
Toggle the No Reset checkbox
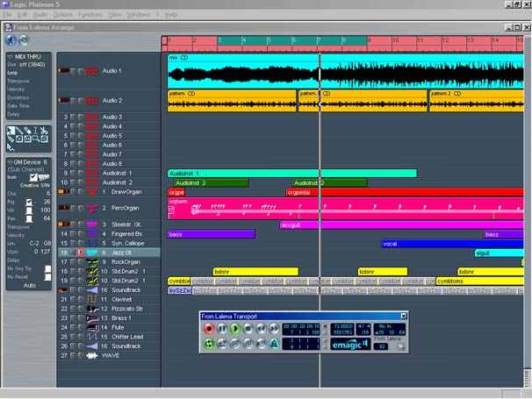(x=47, y=277)
